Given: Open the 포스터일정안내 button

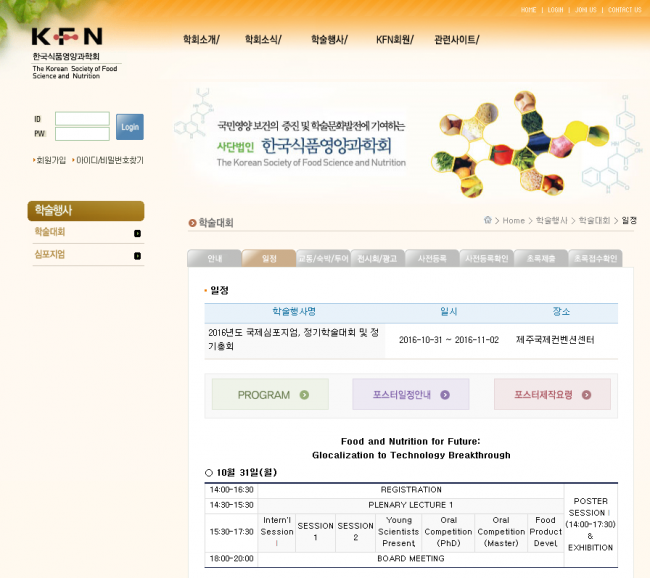Looking at the screenshot, I should point(410,395).
